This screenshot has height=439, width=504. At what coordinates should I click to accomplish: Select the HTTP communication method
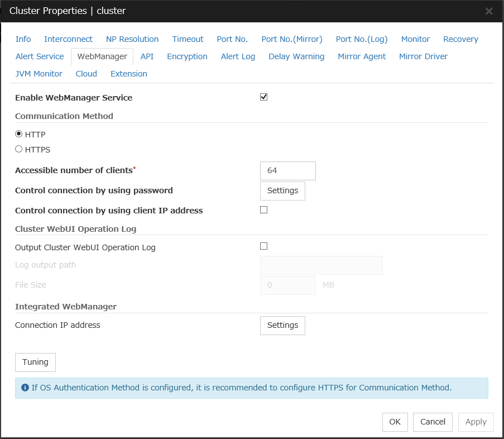click(x=19, y=134)
